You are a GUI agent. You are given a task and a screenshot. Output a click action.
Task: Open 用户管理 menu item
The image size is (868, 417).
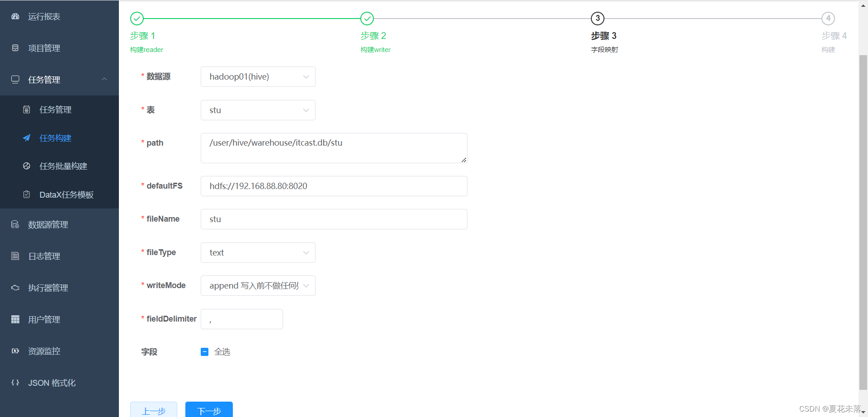tap(59, 319)
